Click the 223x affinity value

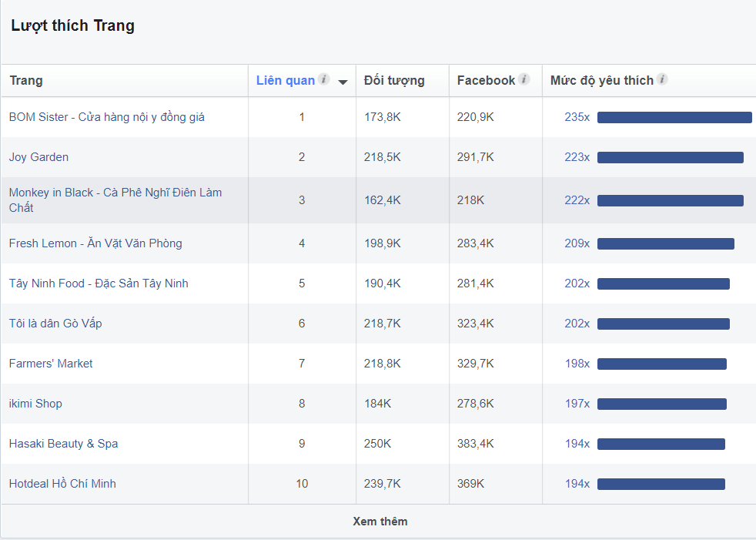coord(577,157)
